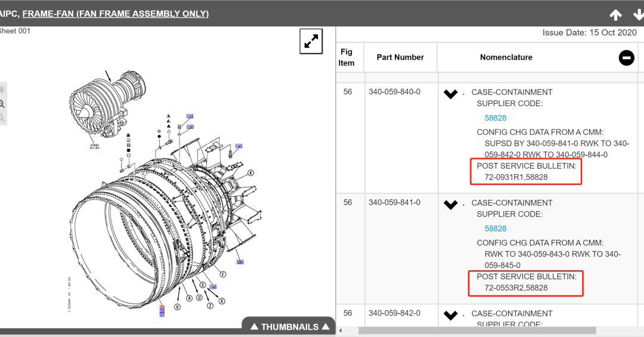Go to previous figure with up arrow
The width and height of the screenshot is (644, 337).
tap(615, 15)
